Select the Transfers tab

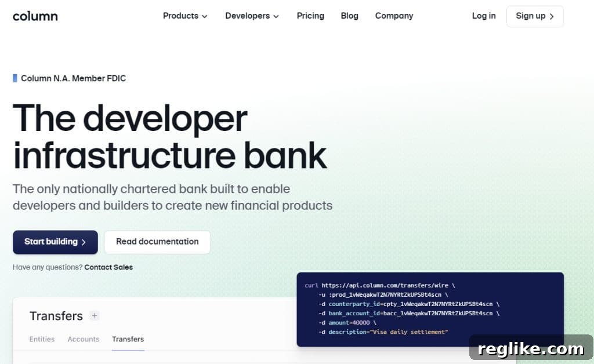(128, 339)
